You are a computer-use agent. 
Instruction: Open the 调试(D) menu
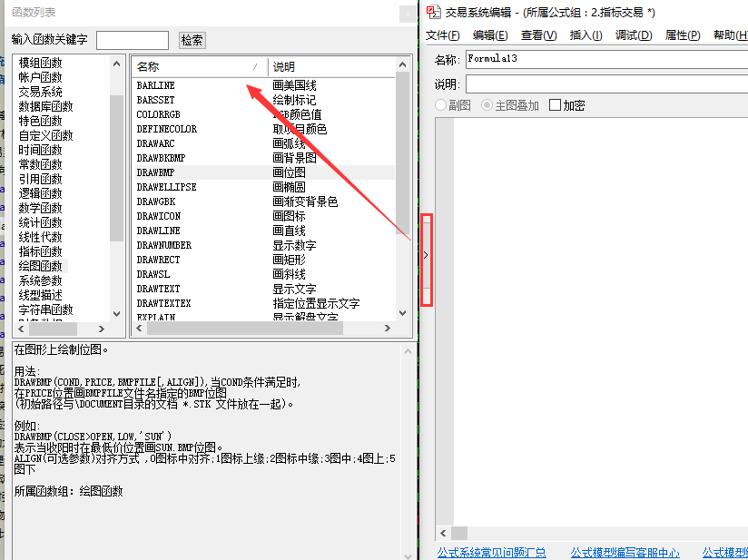[634, 35]
